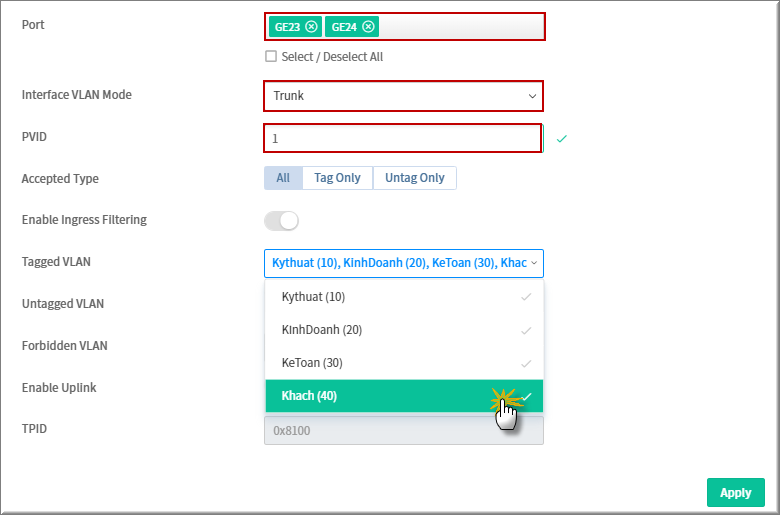Focus the PVID input field
The image size is (780, 515).
click(x=402, y=138)
